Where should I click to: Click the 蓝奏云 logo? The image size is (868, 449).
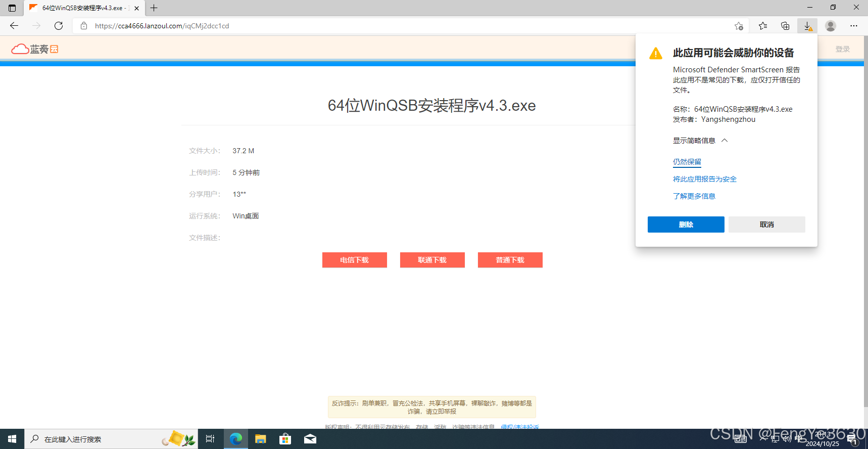(x=35, y=49)
